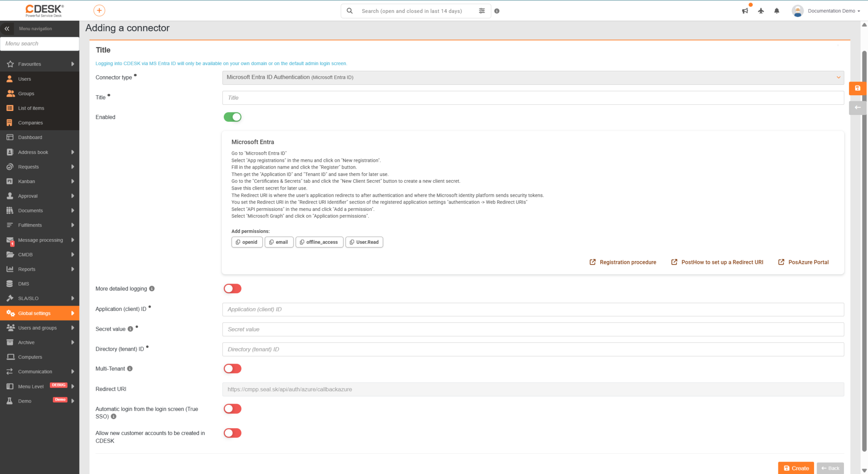Open announcements megaphone icon
Viewport: 868px width, 474px height.
[745, 11]
